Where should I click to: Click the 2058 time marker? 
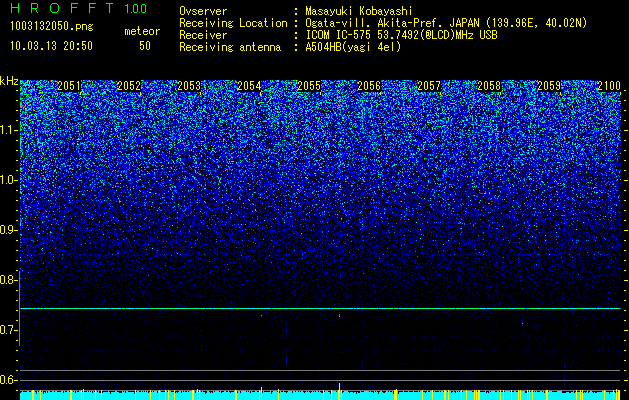tap(489, 86)
